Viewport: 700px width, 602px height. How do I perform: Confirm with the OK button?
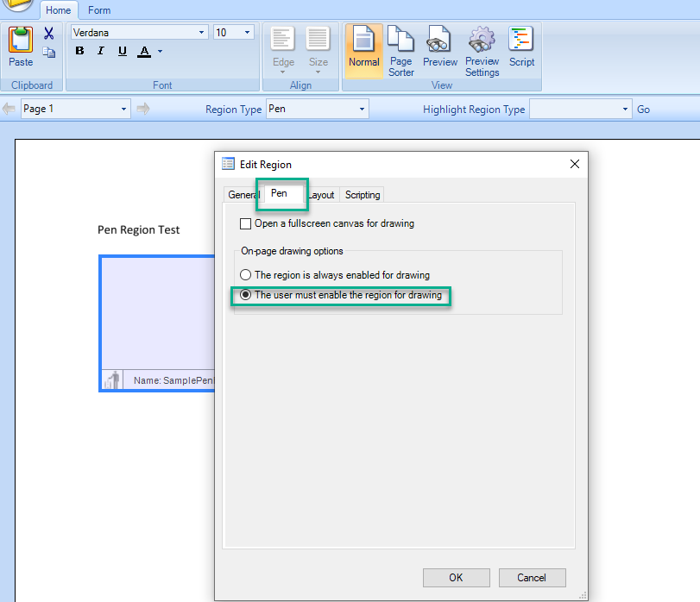click(x=457, y=578)
